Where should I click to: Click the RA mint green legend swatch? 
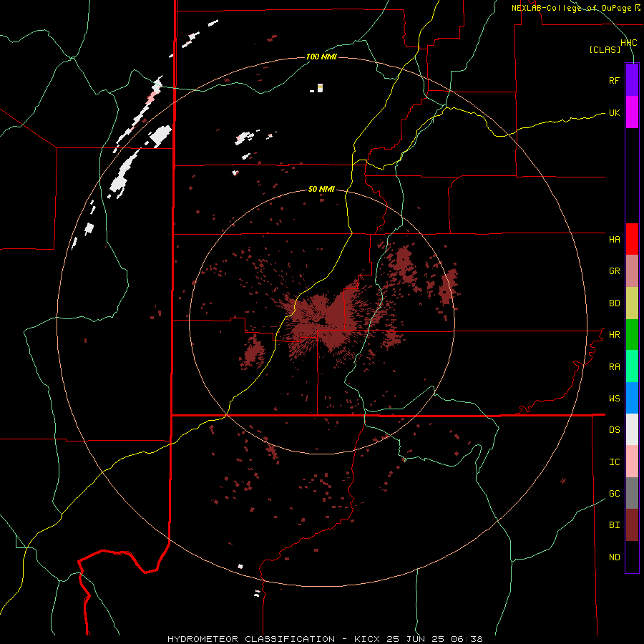click(x=632, y=366)
